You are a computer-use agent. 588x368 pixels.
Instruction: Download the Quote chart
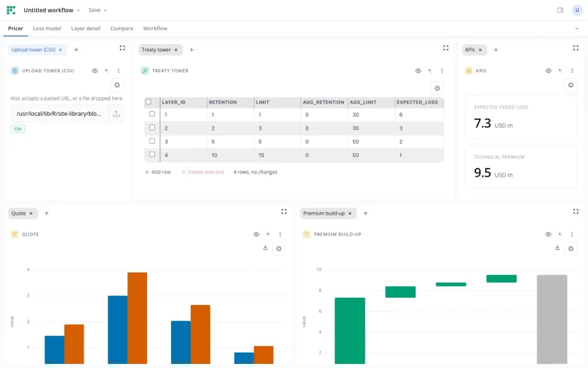tap(265, 248)
